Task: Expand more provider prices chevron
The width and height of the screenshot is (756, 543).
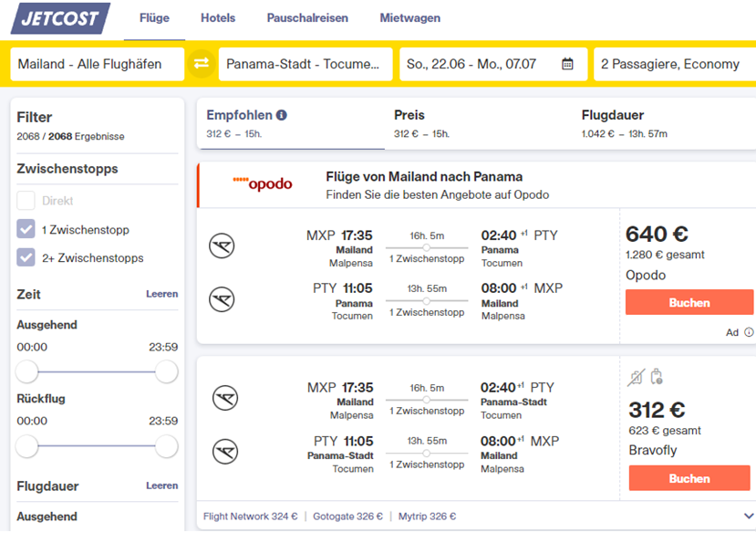Action: pyautogui.click(x=749, y=516)
